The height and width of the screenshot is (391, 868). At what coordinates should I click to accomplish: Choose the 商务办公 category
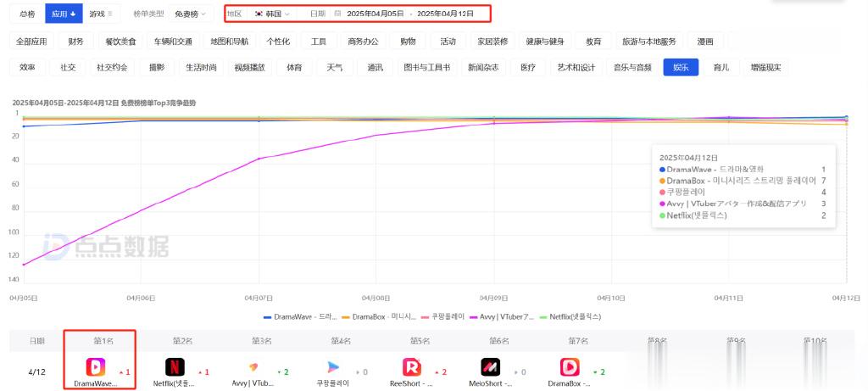click(x=363, y=42)
